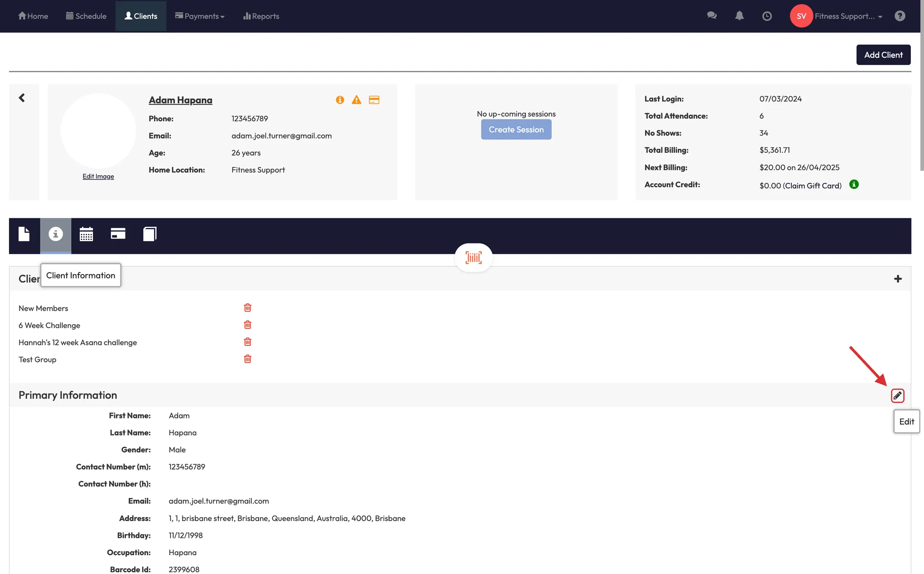The height and width of the screenshot is (574, 924).
Task: Go back using the left chevron arrow
Action: click(22, 98)
